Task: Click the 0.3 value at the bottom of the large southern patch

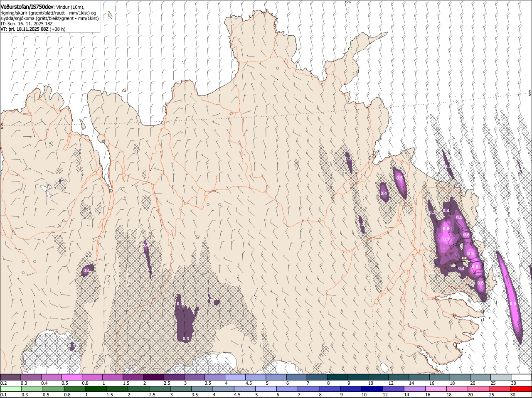Action: [186, 339]
